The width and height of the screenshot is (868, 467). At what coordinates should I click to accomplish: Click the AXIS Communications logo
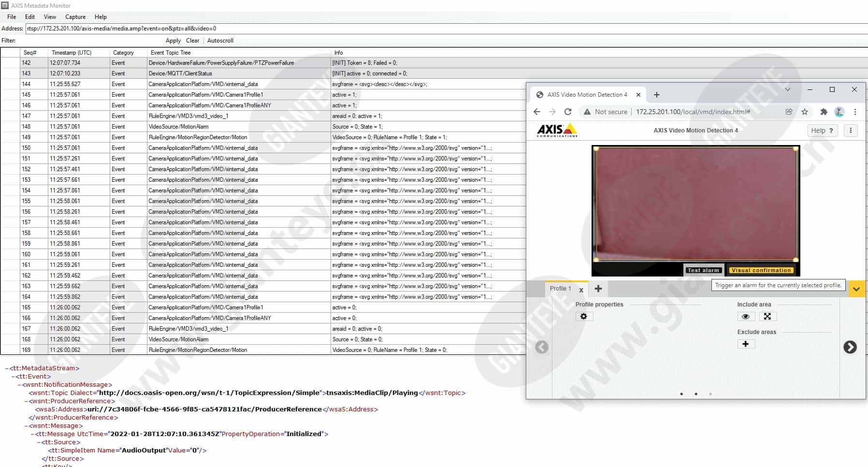(x=557, y=130)
